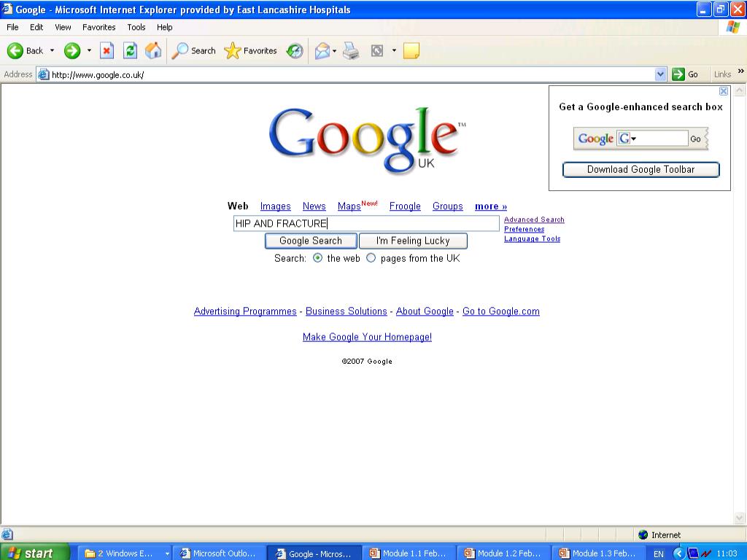The width and height of the screenshot is (747, 560).
Task: Click the IE icon in status bar
Action: [x=7, y=534]
